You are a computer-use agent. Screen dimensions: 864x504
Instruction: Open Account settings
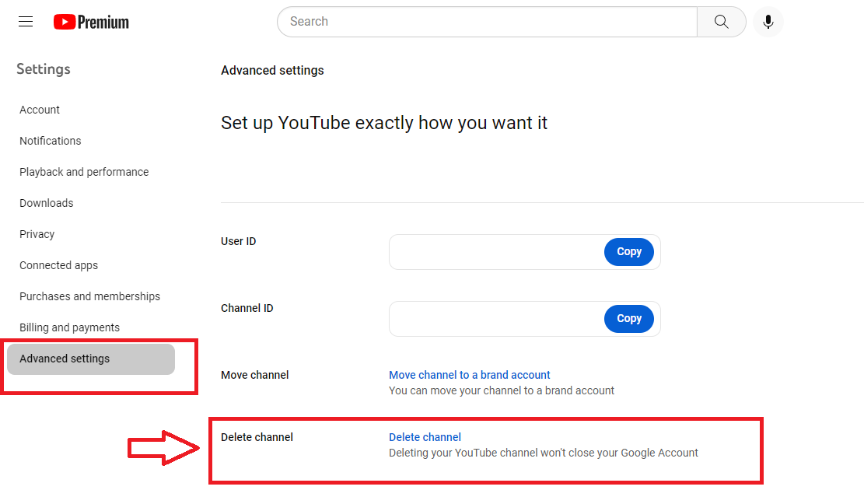pyautogui.click(x=39, y=109)
